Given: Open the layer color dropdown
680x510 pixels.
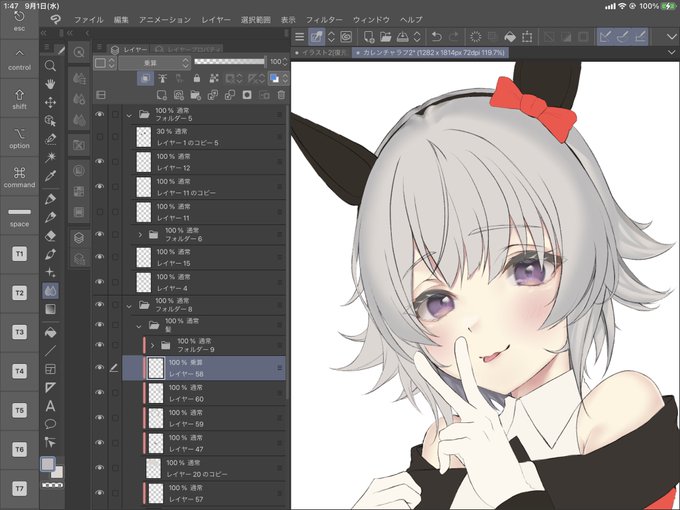Looking at the screenshot, I should (278, 78).
